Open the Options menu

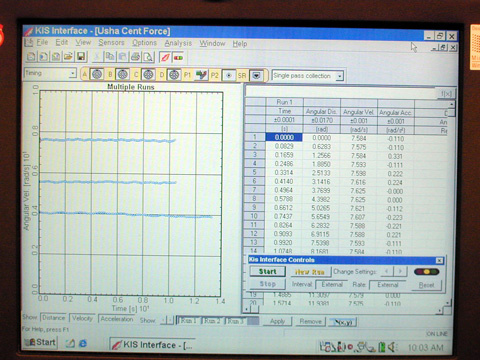pyautogui.click(x=144, y=43)
